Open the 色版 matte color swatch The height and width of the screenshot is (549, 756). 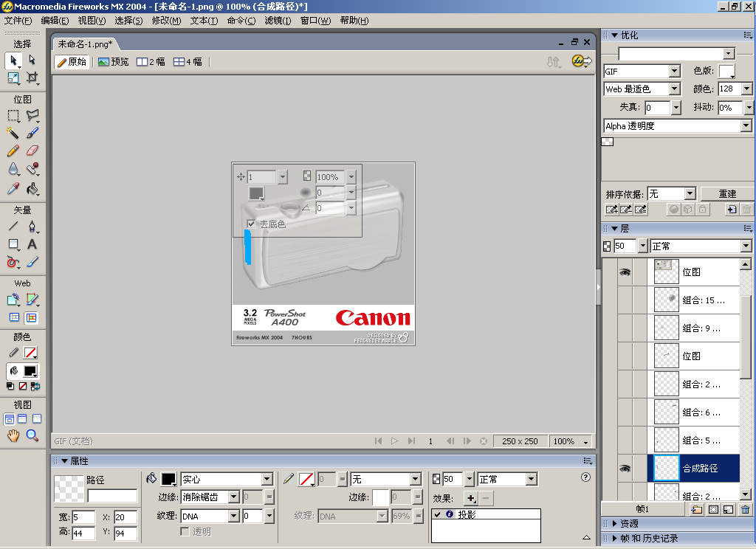[726, 72]
